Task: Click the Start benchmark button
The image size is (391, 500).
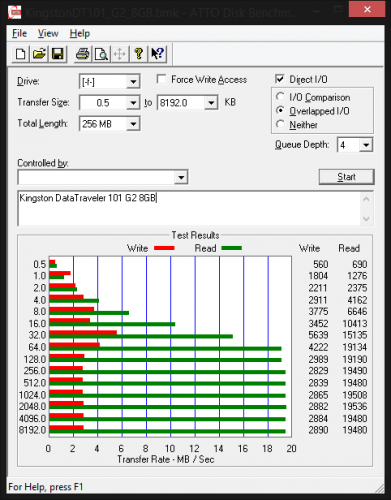Action: (x=346, y=177)
